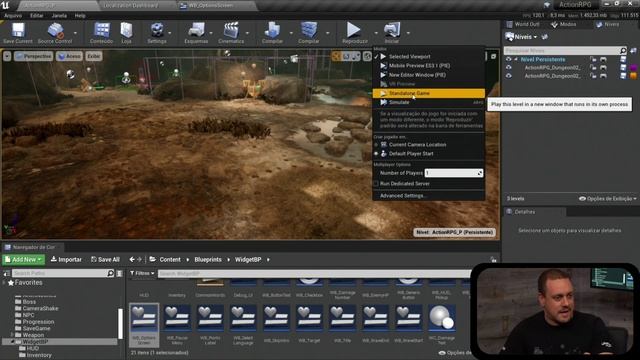
Task: Click the gamepad icon for Nível Persistente
Action: tap(603, 60)
